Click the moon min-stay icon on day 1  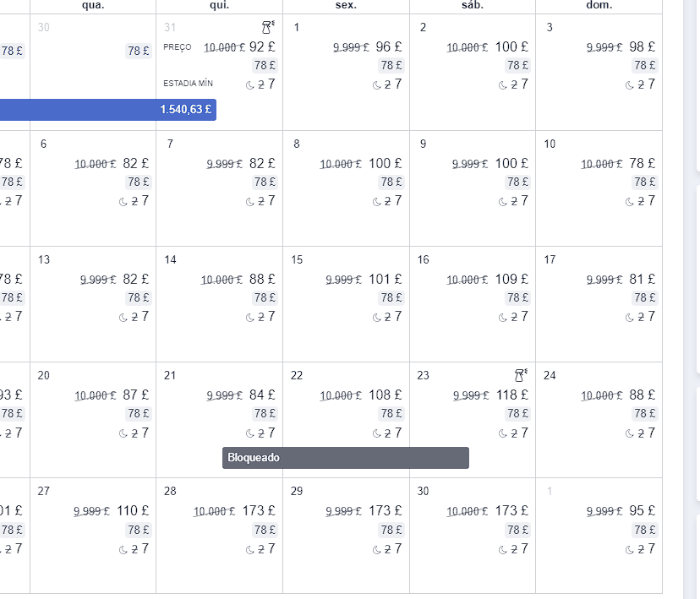click(x=377, y=85)
